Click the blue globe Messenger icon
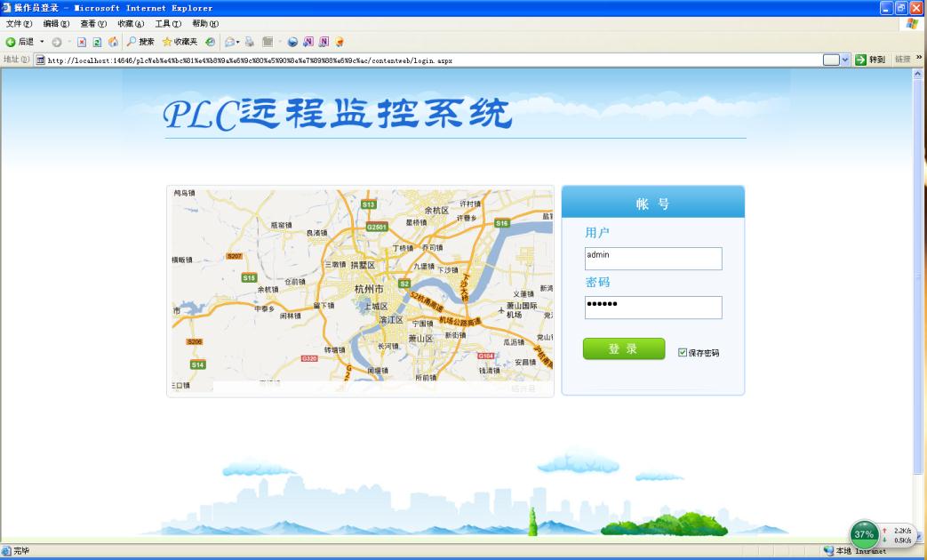Image resolution: width=927 pixels, height=560 pixels. point(292,42)
